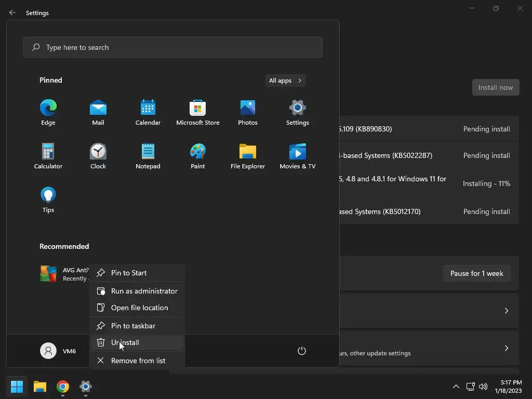Go back using the Settings back arrow
The width and height of the screenshot is (532, 399).
tap(12, 12)
